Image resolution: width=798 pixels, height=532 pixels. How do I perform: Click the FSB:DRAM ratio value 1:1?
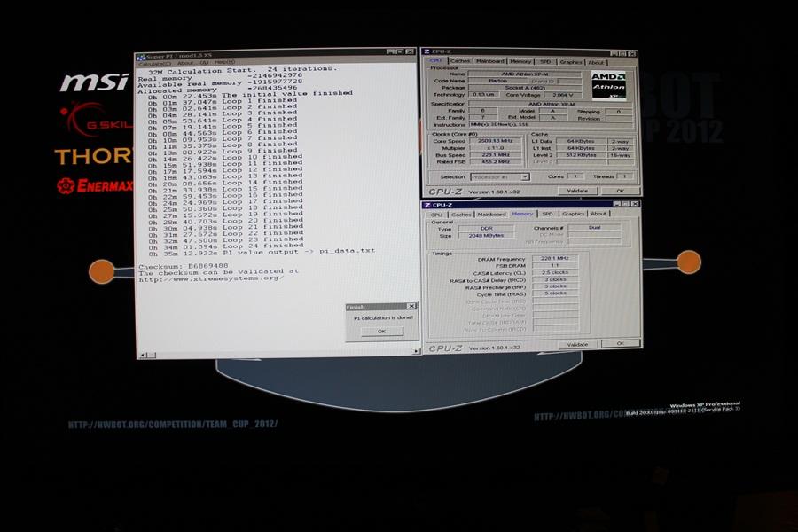[555, 266]
